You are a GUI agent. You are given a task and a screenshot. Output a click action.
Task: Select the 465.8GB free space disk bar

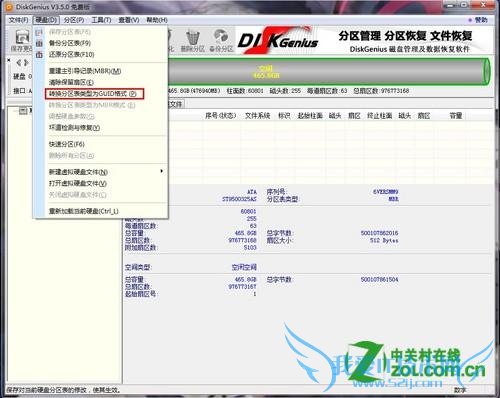[x=328, y=72]
